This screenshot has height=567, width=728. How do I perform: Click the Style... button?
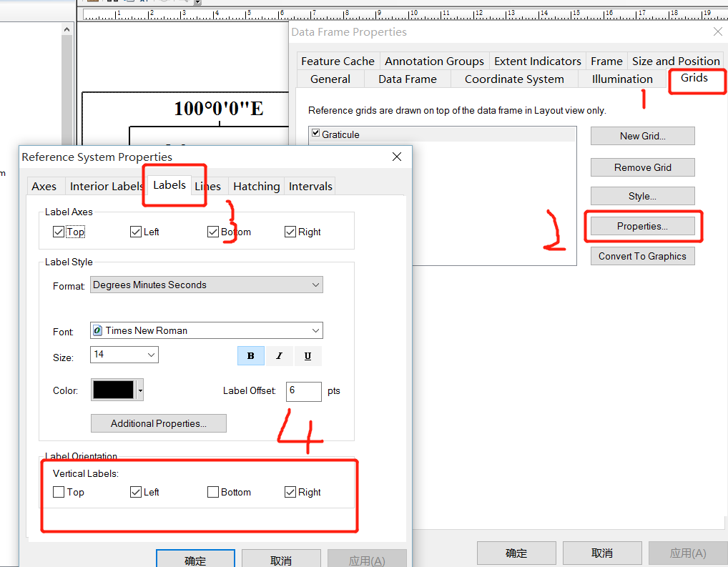[643, 196]
